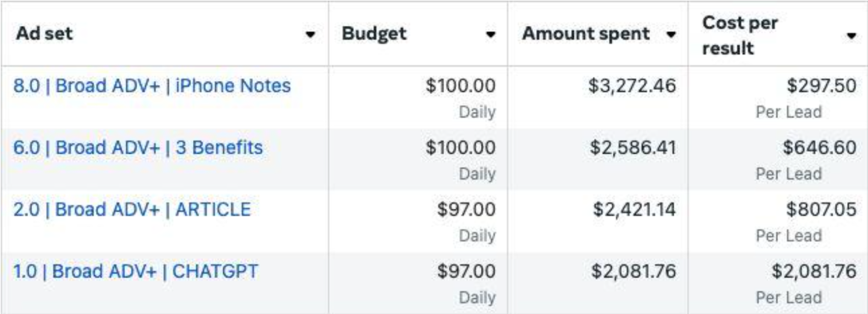The height and width of the screenshot is (314, 868).
Task: Open the Ad set column sort dropdown
Action: point(309,35)
